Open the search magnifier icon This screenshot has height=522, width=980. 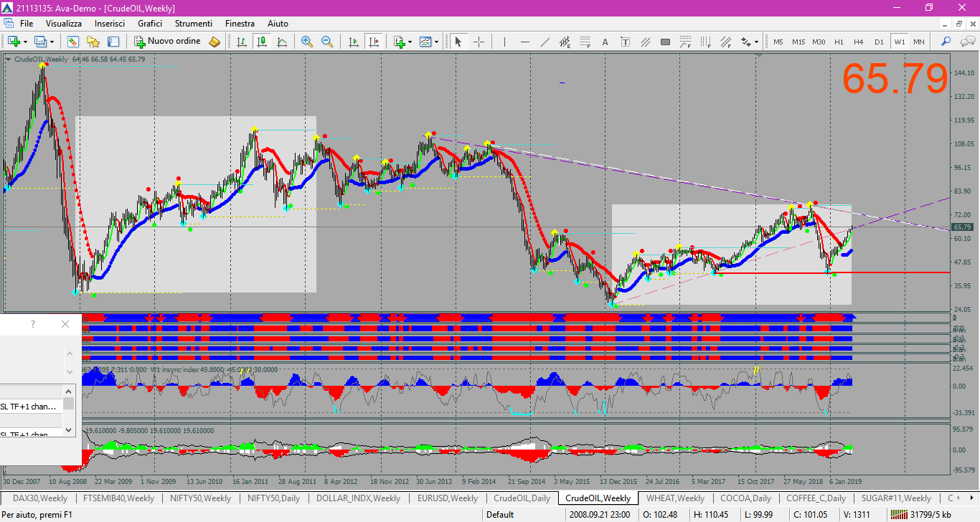pyautogui.click(x=946, y=42)
